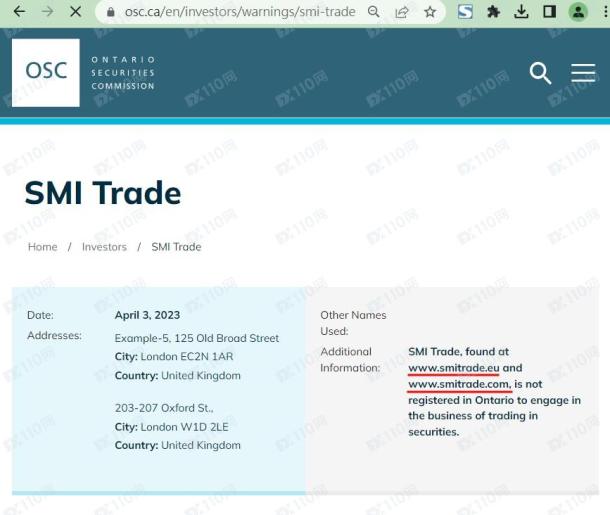
Task: Click City: London W1D 2LE
Action: [172, 427]
